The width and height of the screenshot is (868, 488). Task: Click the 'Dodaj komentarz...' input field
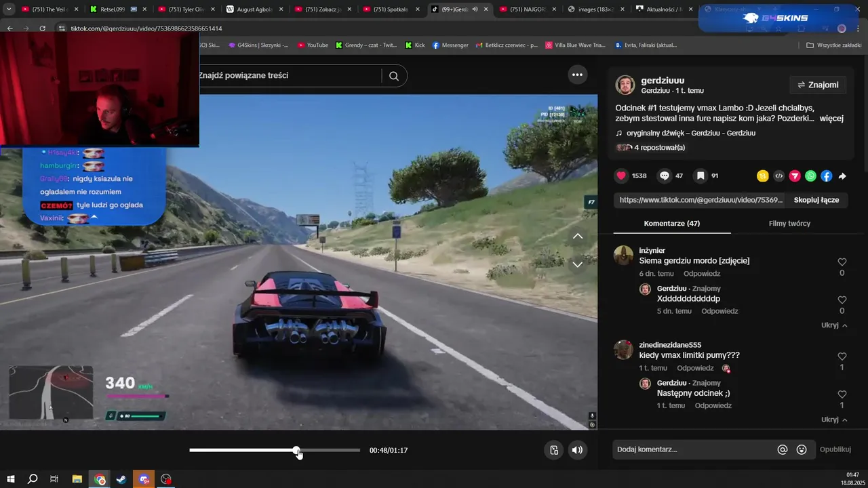coord(694,449)
